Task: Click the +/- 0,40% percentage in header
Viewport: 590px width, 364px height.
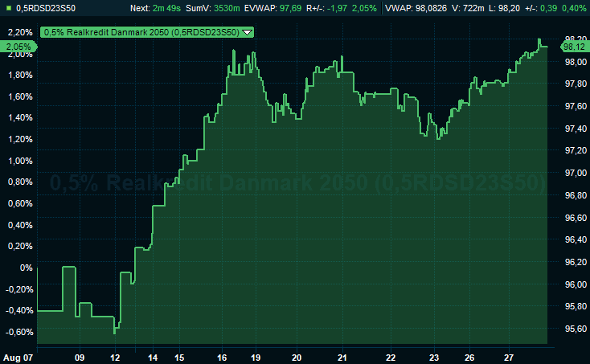Action: click(x=574, y=8)
